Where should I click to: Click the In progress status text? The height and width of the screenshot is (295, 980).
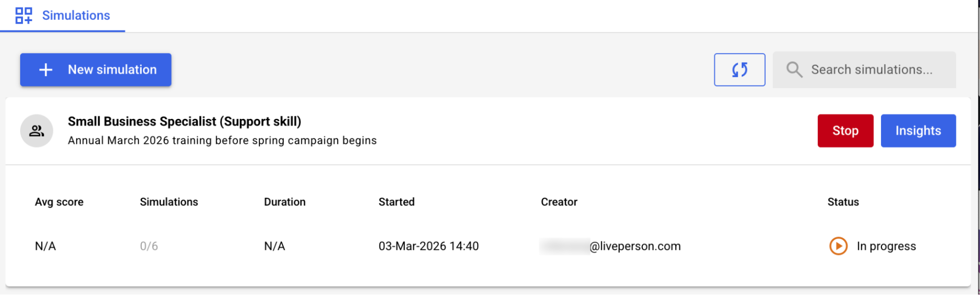click(x=886, y=246)
